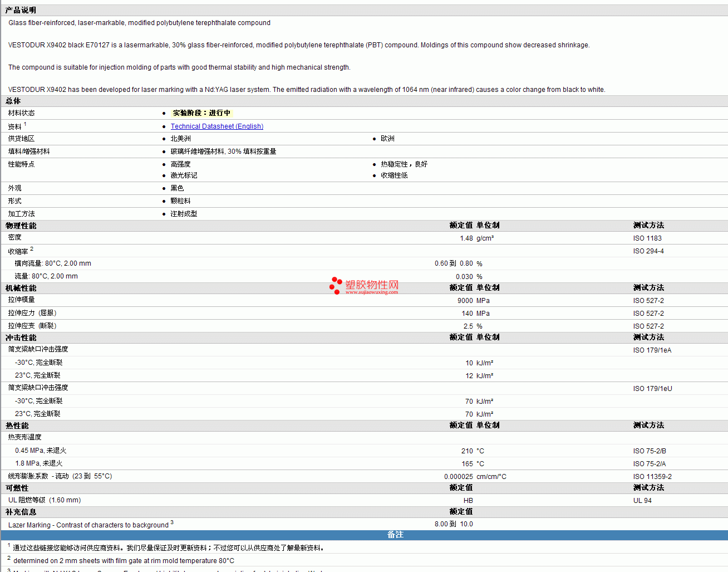Select the 拉伸模量 row label

[x=21, y=300]
